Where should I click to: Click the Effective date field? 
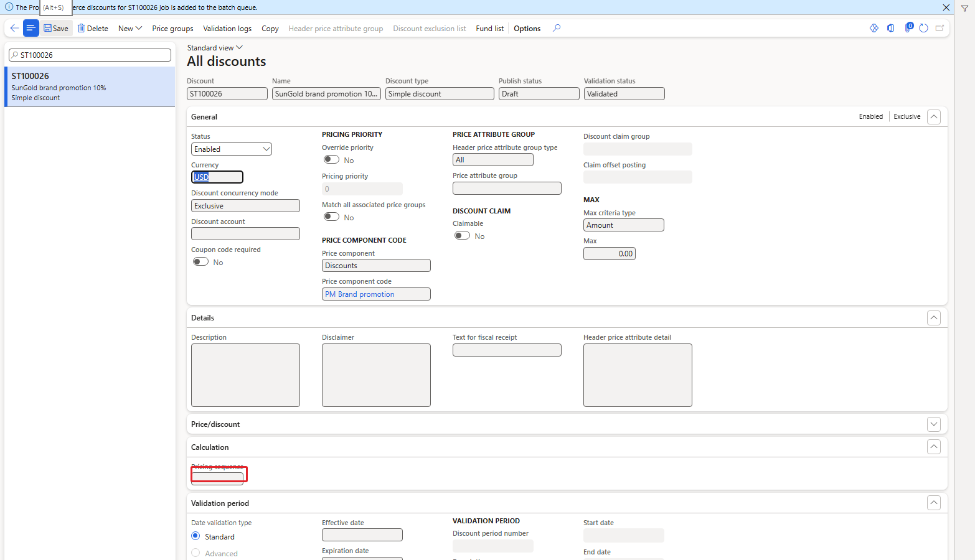[x=362, y=535]
